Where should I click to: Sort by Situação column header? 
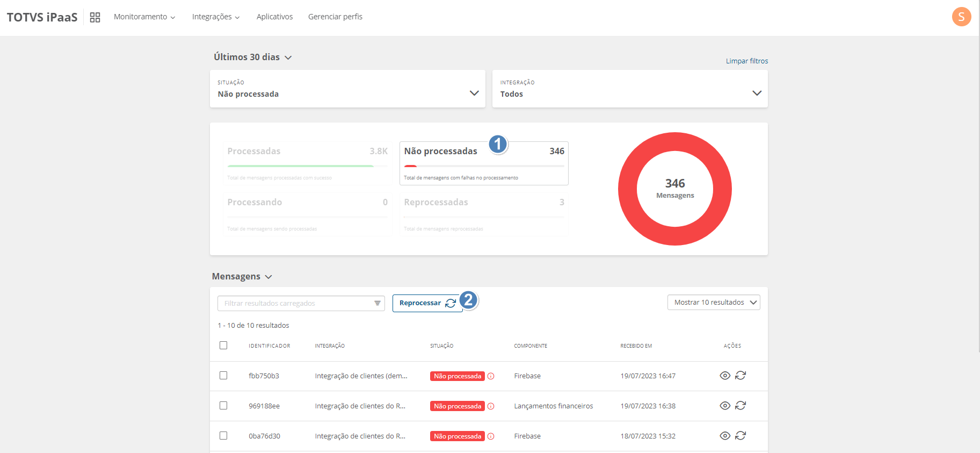click(441, 346)
